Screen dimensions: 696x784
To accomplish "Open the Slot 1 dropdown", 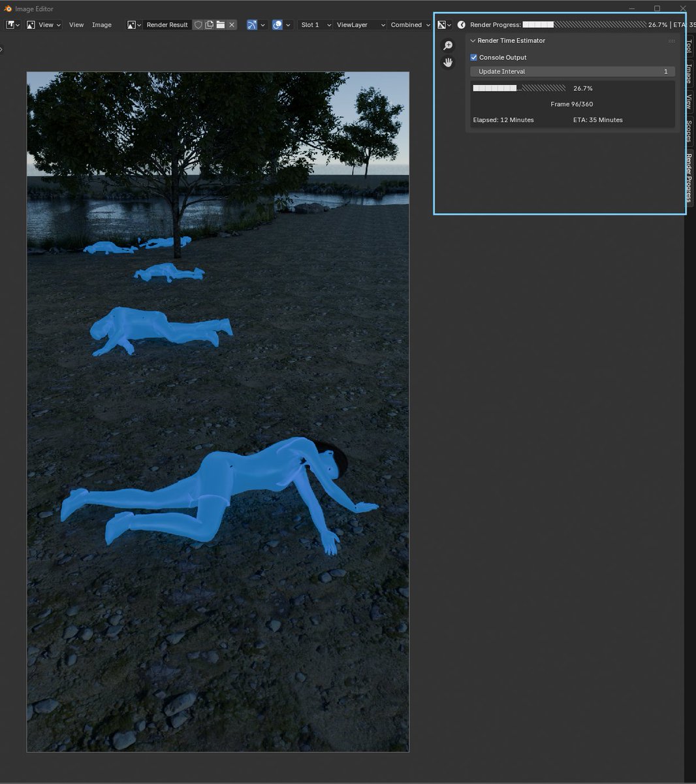I will tap(315, 25).
